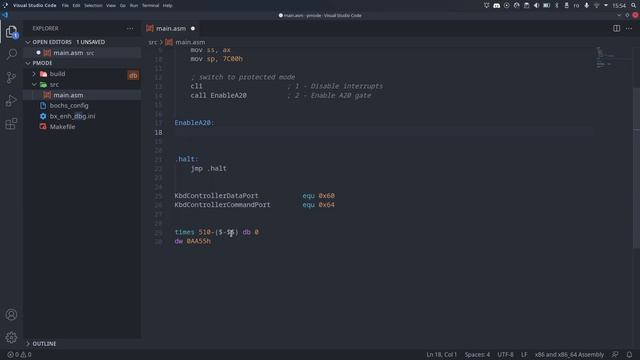Click the microphone tray icon
This screenshot has height=360, width=640.
(587, 5)
